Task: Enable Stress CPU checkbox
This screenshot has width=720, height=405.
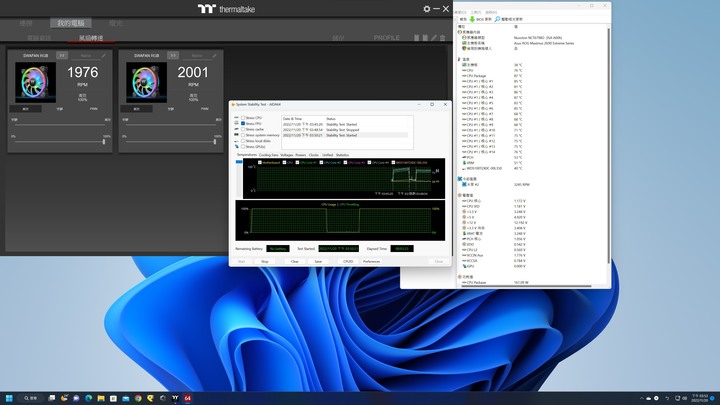Action: 243,118
